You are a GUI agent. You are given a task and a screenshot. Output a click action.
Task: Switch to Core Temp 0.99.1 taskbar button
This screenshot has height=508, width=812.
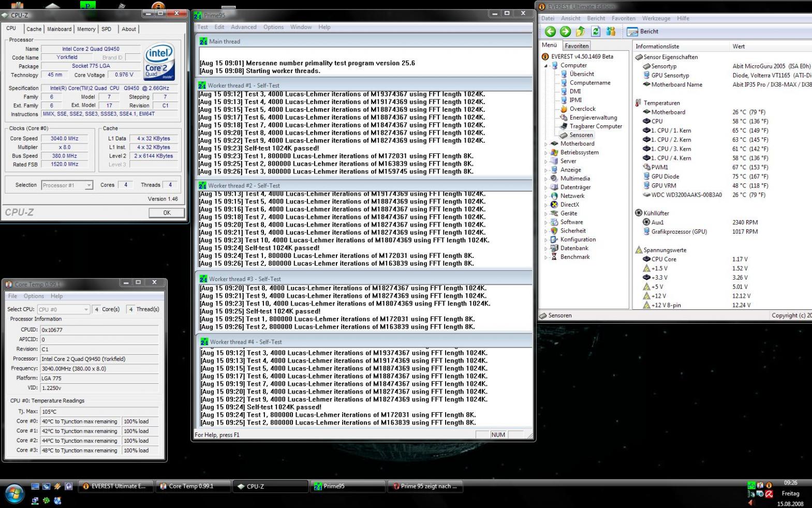(x=193, y=486)
